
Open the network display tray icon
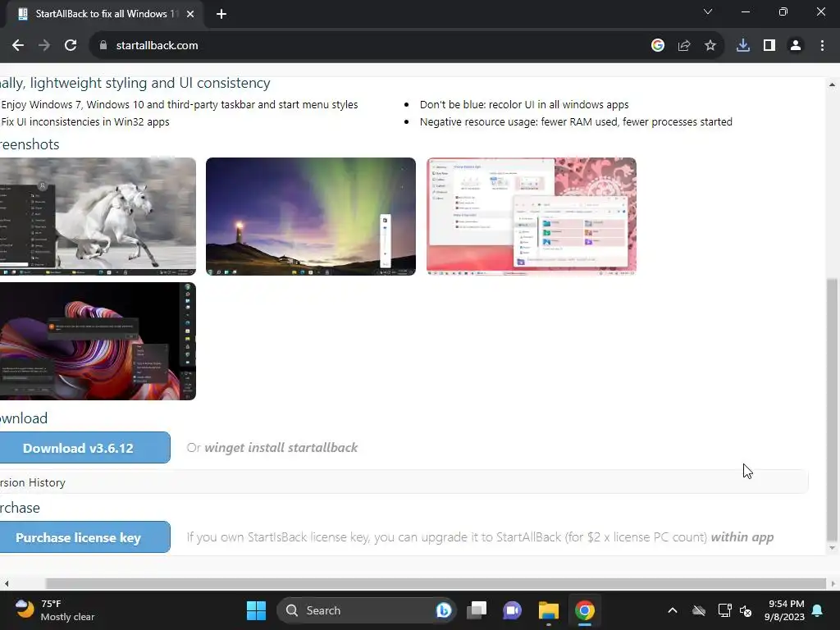(724, 610)
